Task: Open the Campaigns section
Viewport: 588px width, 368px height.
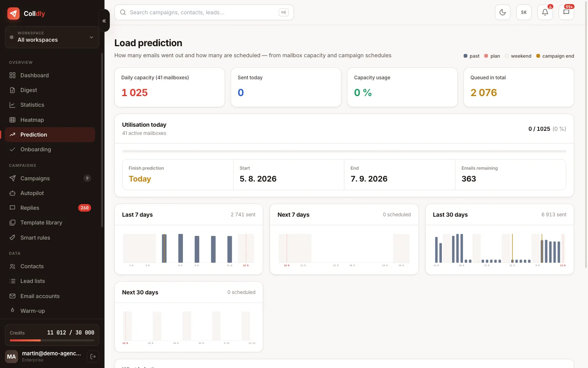Action: coord(50,178)
